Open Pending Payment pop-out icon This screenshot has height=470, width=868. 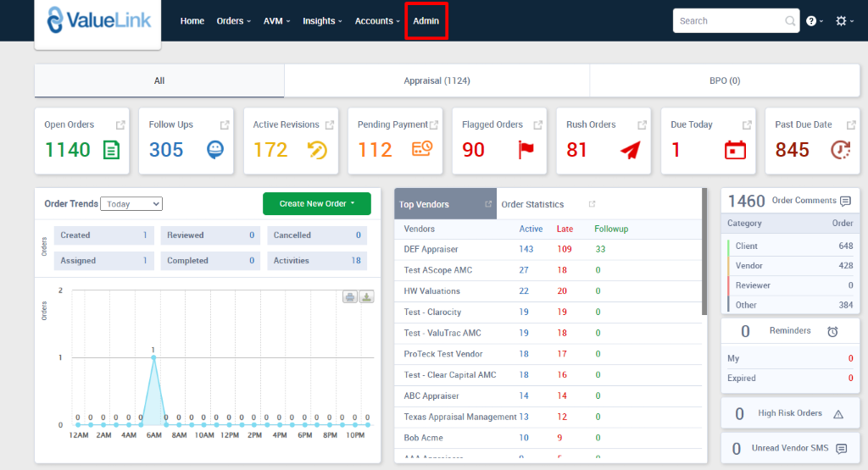[x=434, y=125]
